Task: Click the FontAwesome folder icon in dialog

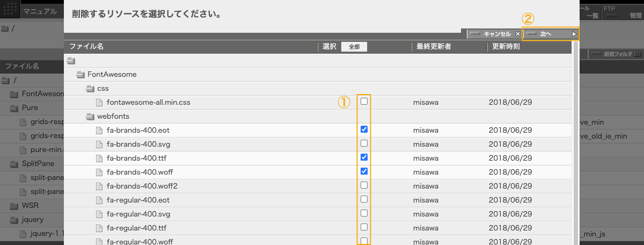Action: (x=80, y=74)
